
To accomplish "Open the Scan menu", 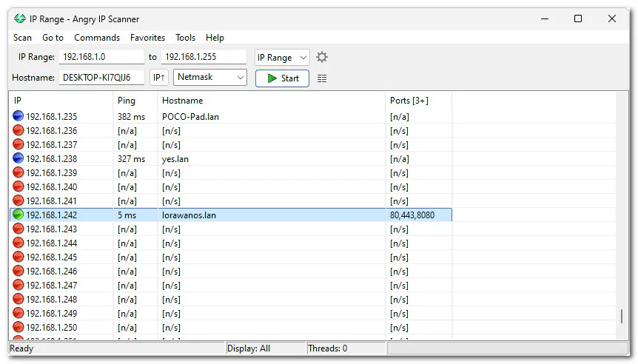I will 22,38.
